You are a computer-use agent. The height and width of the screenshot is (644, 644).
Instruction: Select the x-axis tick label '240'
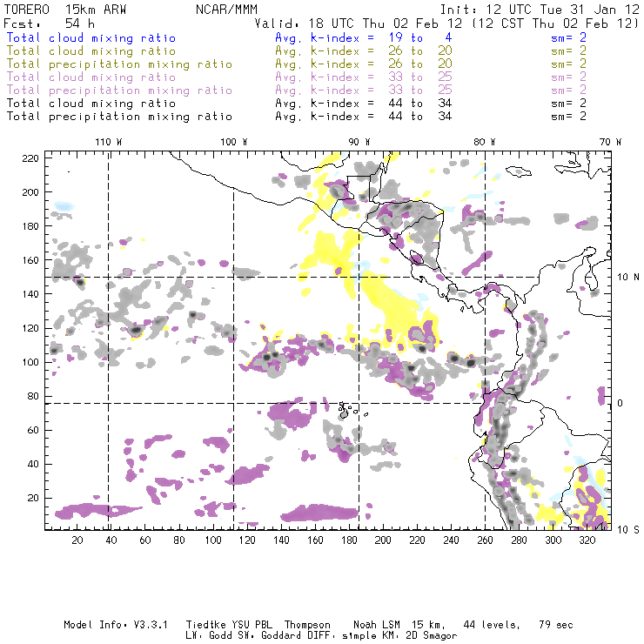[451, 540]
